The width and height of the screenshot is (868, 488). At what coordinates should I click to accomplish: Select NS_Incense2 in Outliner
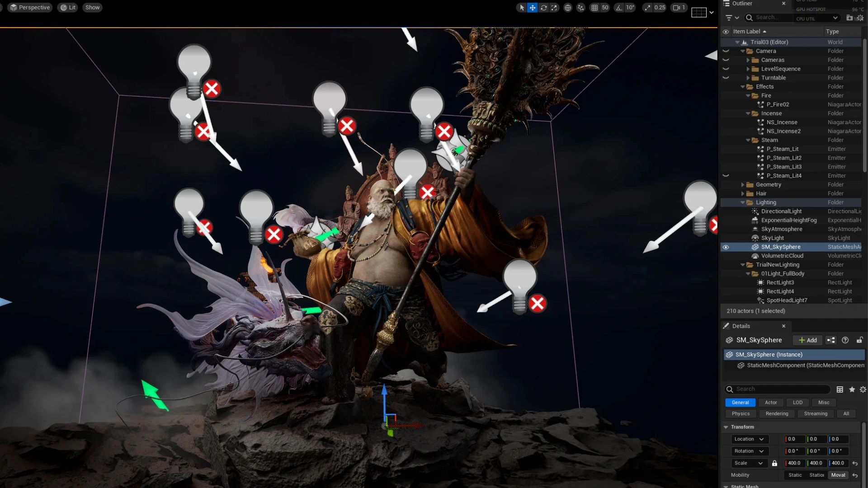pos(791,131)
